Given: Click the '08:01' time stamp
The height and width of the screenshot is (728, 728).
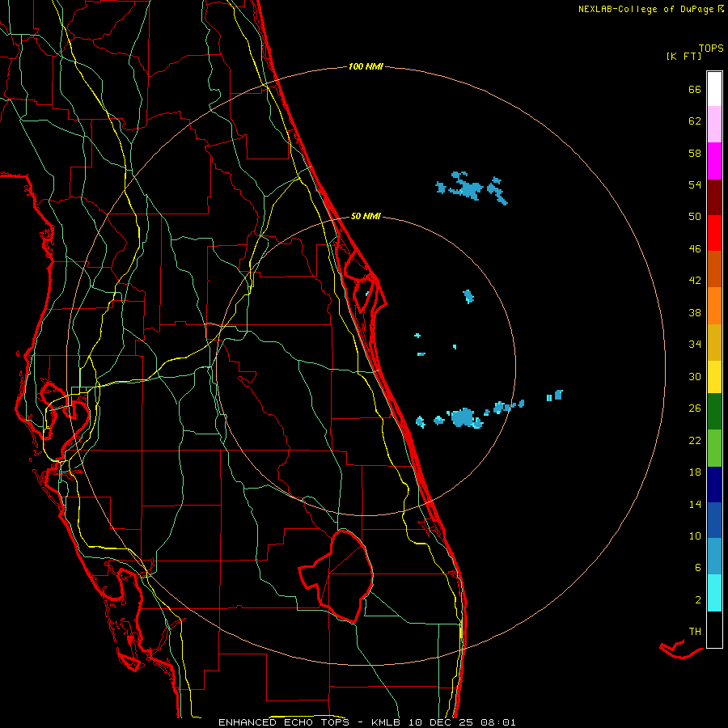Looking at the screenshot, I should click(498, 722).
